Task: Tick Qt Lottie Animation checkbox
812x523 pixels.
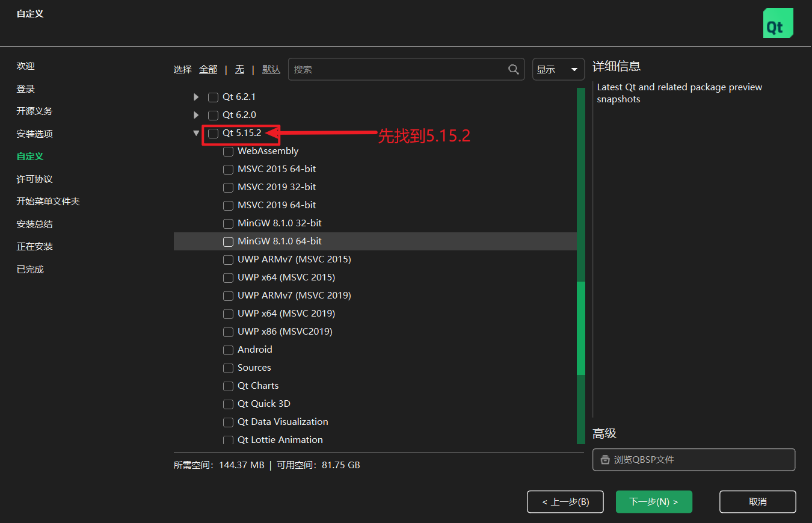Action: pyautogui.click(x=228, y=440)
